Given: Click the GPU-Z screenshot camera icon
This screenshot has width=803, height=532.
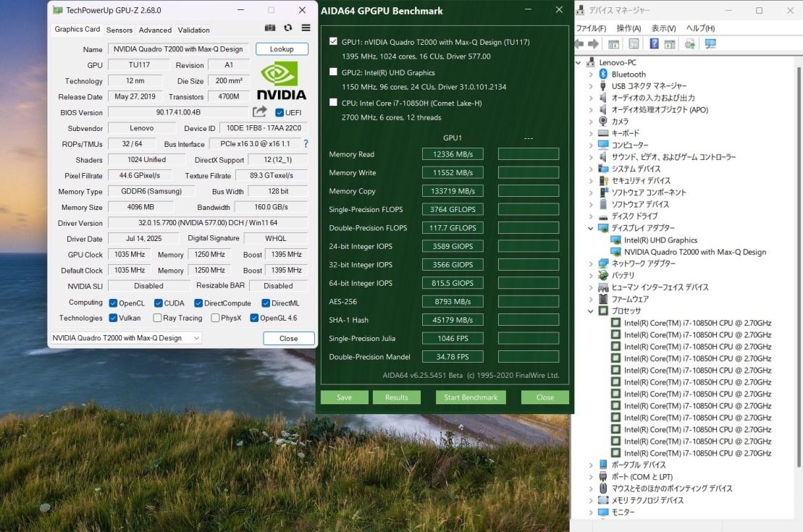Looking at the screenshot, I should [x=270, y=28].
